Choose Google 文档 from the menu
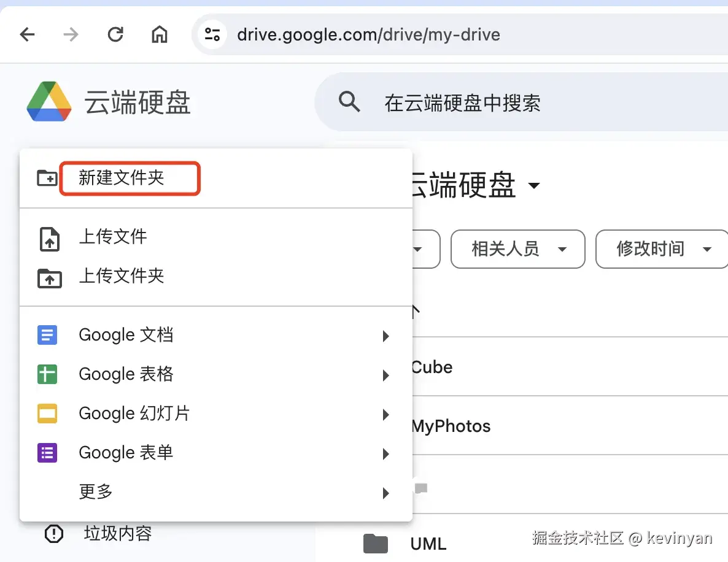 point(216,335)
